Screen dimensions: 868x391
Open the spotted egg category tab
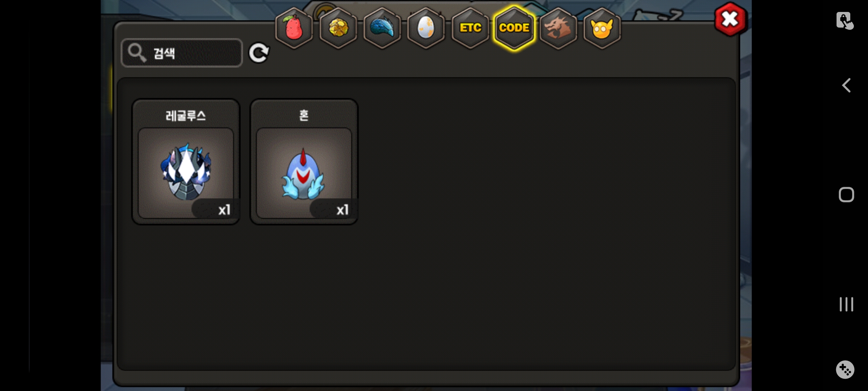click(x=426, y=28)
